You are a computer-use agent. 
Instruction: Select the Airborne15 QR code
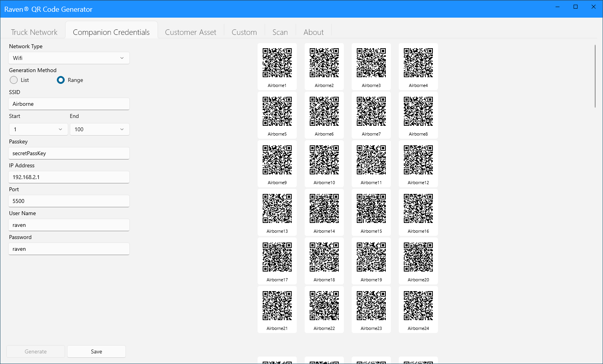coord(371,212)
